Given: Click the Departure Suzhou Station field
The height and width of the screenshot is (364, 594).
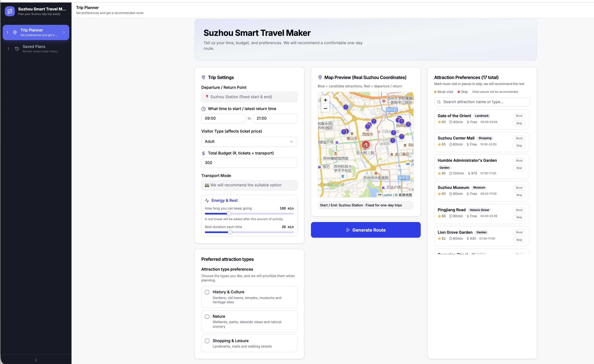Looking at the screenshot, I should [x=249, y=97].
